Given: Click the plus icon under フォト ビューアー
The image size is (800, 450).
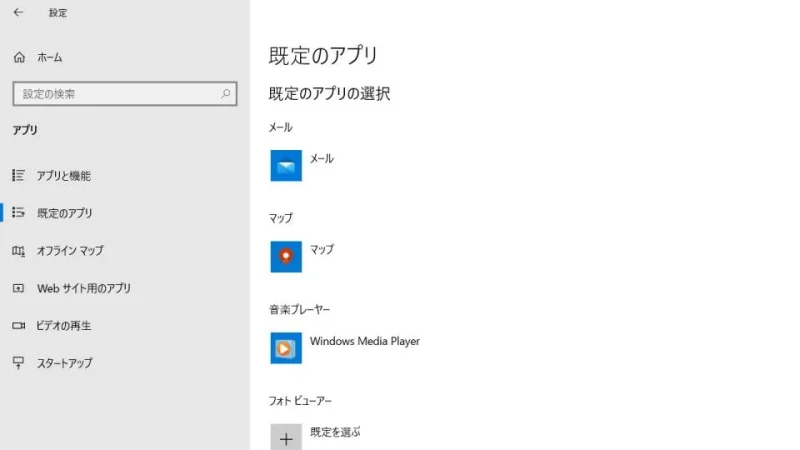Looking at the screenshot, I should pos(286,438).
